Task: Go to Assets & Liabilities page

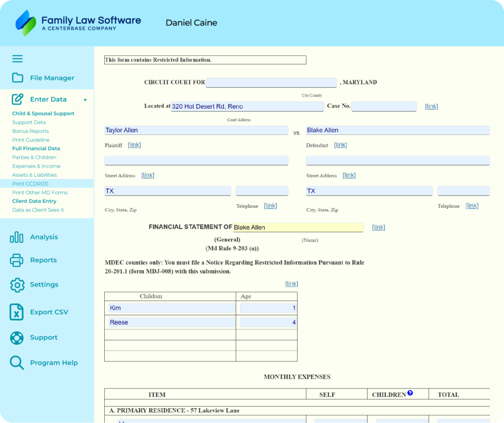Action: pyautogui.click(x=34, y=175)
